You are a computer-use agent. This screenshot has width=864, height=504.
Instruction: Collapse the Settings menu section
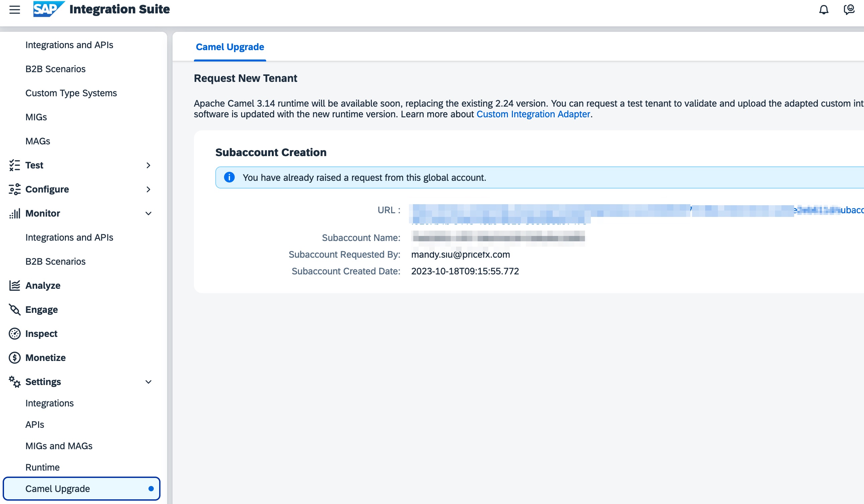pos(148,382)
